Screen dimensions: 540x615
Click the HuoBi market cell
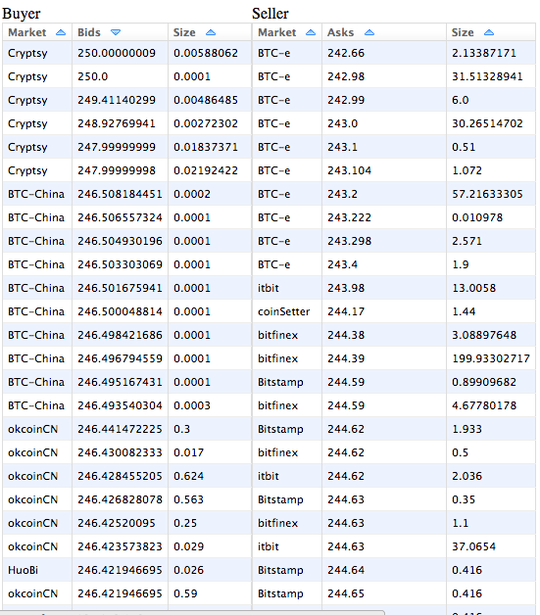tap(37, 570)
